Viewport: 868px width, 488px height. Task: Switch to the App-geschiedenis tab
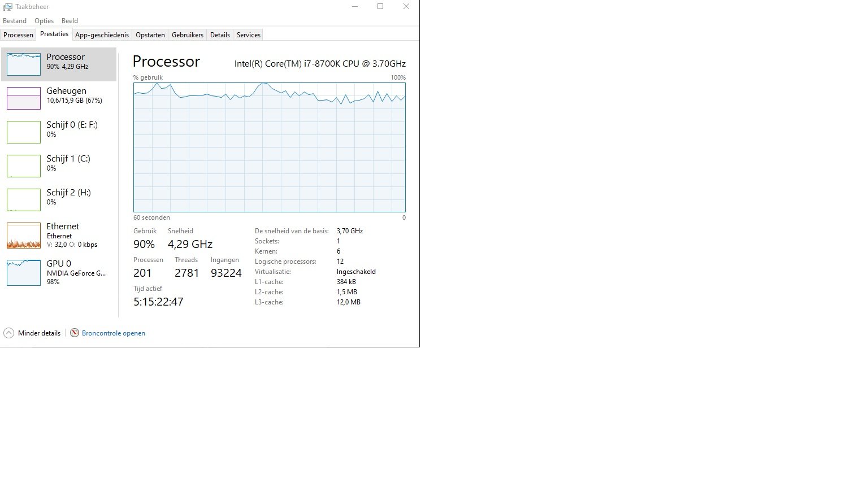(102, 35)
